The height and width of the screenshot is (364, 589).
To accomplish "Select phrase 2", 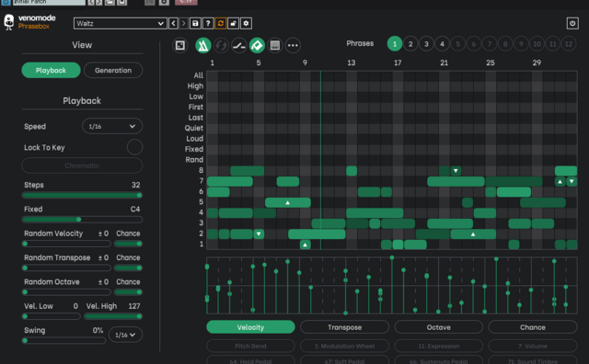I will point(410,44).
